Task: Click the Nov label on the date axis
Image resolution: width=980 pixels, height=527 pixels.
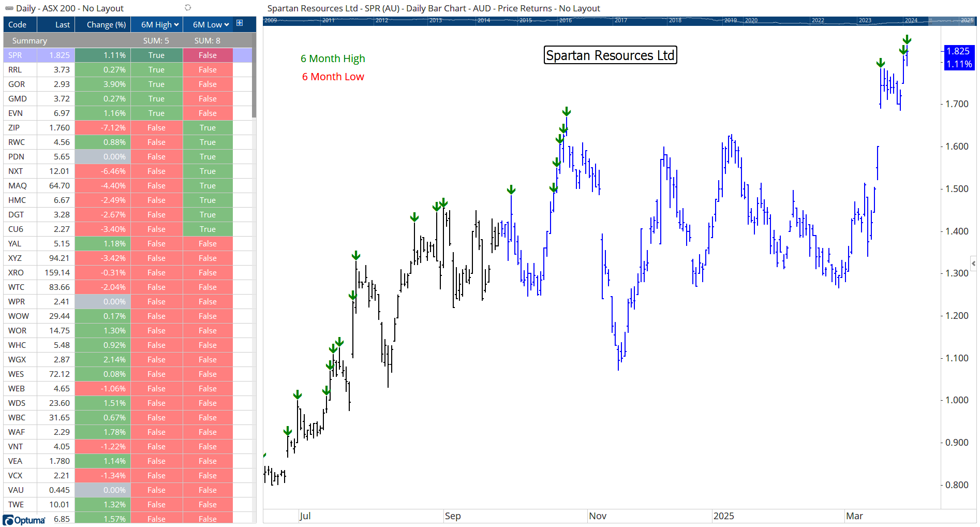Action: click(598, 516)
